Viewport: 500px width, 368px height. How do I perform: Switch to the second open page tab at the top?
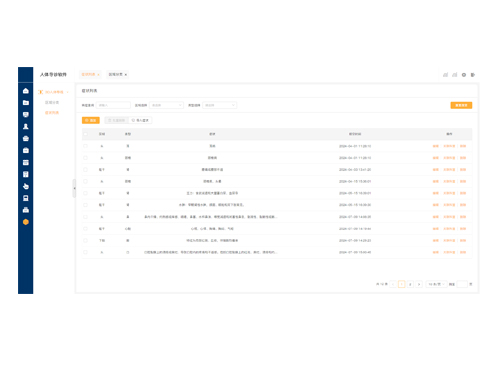118,74
